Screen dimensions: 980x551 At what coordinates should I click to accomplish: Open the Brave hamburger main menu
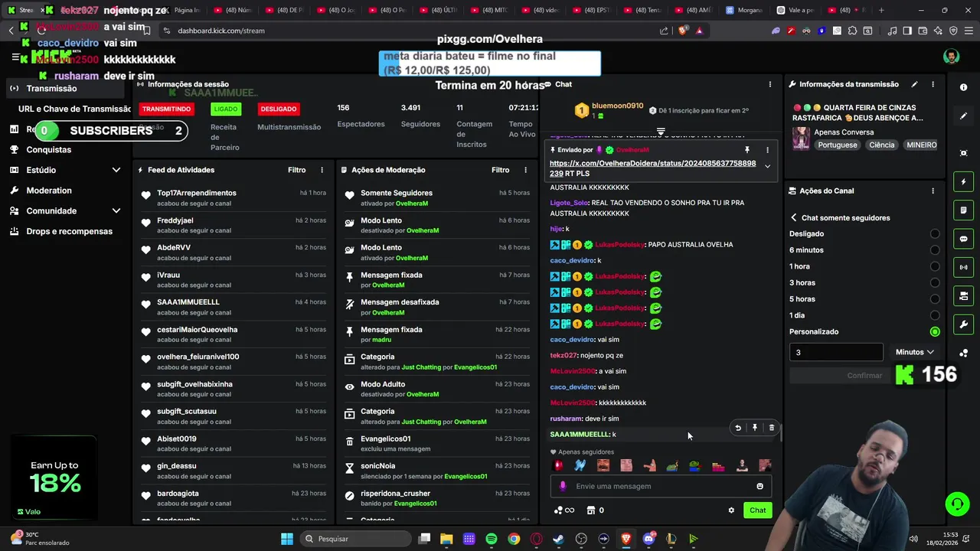[x=969, y=31]
